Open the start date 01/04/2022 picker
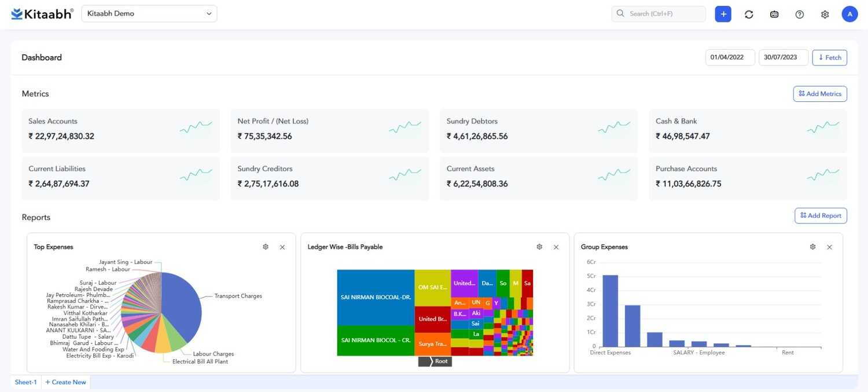The height and width of the screenshot is (392, 868). click(x=730, y=57)
